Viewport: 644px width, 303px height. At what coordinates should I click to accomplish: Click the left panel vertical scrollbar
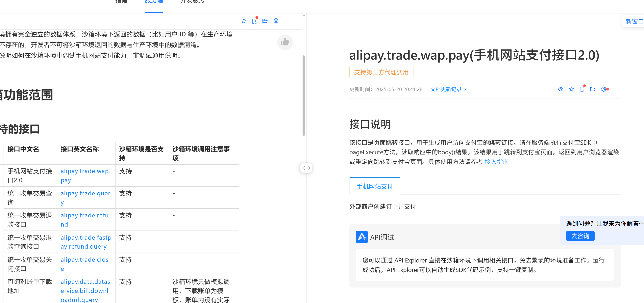(x=304, y=95)
